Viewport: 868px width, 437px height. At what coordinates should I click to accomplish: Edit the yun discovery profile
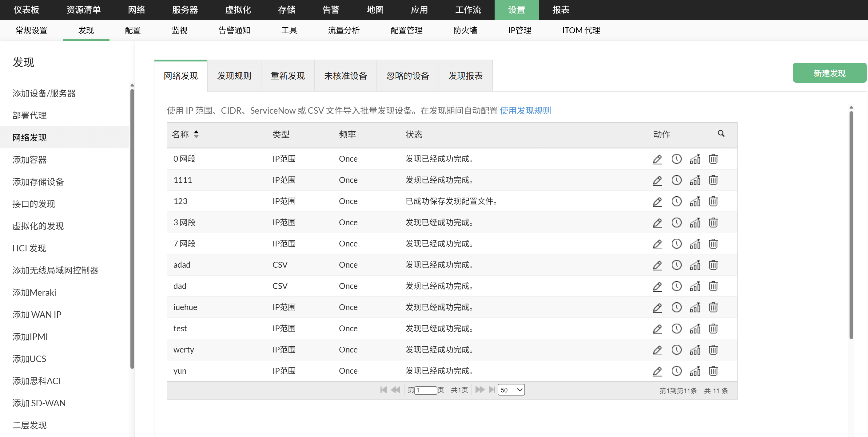click(x=657, y=371)
